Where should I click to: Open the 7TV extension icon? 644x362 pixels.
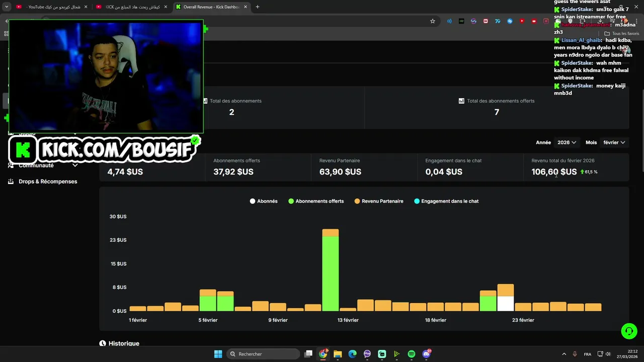click(498, 21)
